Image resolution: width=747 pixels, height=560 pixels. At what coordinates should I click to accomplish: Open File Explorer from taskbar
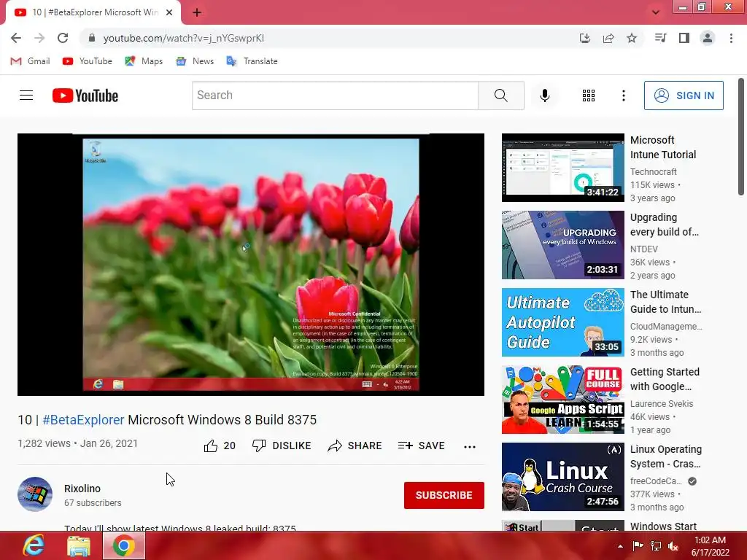coord(79,545)
